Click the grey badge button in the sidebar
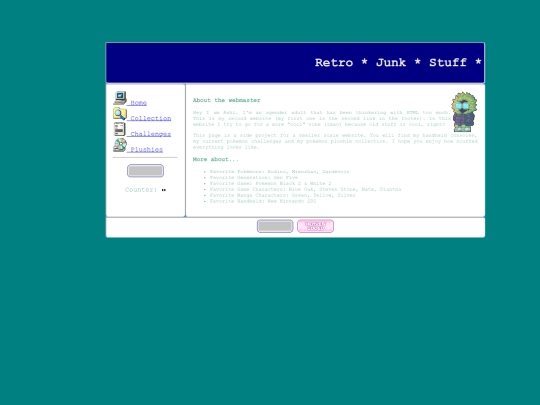Screen dimensions: 540x405 click(x=145, y=170)
